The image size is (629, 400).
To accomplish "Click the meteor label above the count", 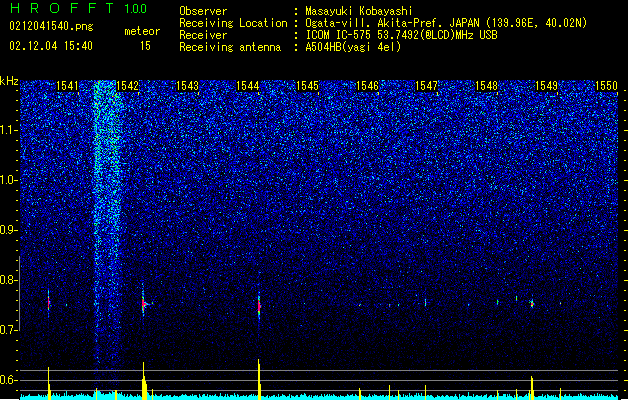I will 142,31.
